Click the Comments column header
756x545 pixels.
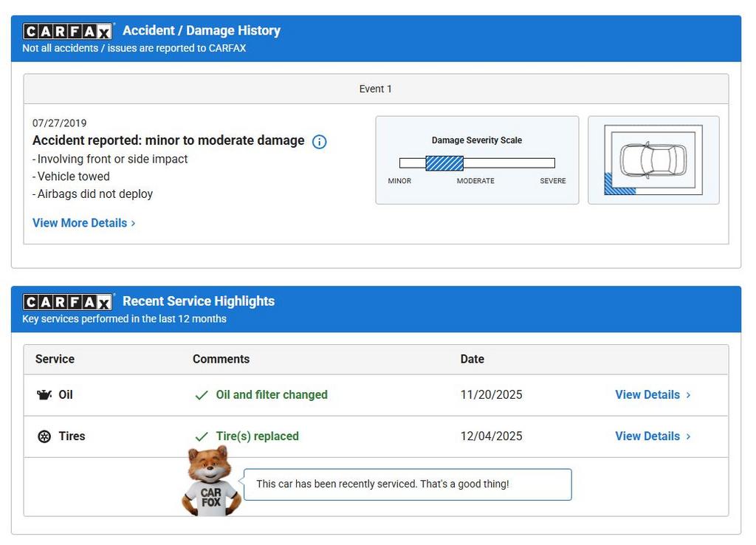(x=221, y=359)
